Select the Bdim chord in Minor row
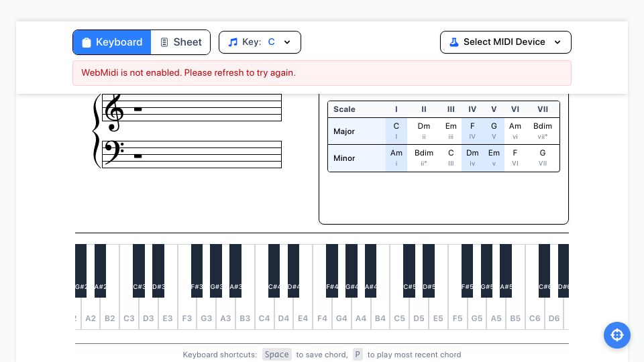 [x=424, y=158]
